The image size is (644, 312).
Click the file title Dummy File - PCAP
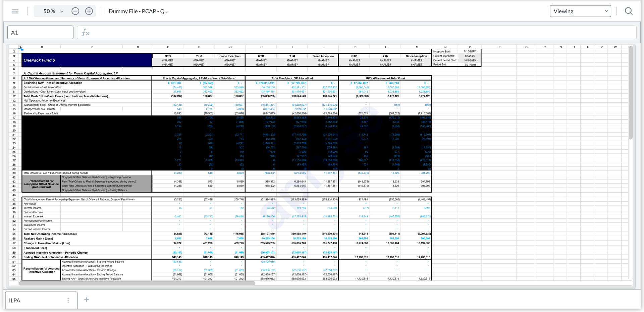tap(139, 11)
